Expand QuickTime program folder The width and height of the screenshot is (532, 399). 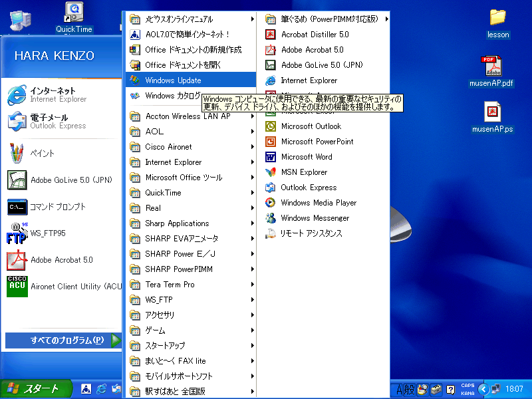pyautogui.click(x=191, y=193)
